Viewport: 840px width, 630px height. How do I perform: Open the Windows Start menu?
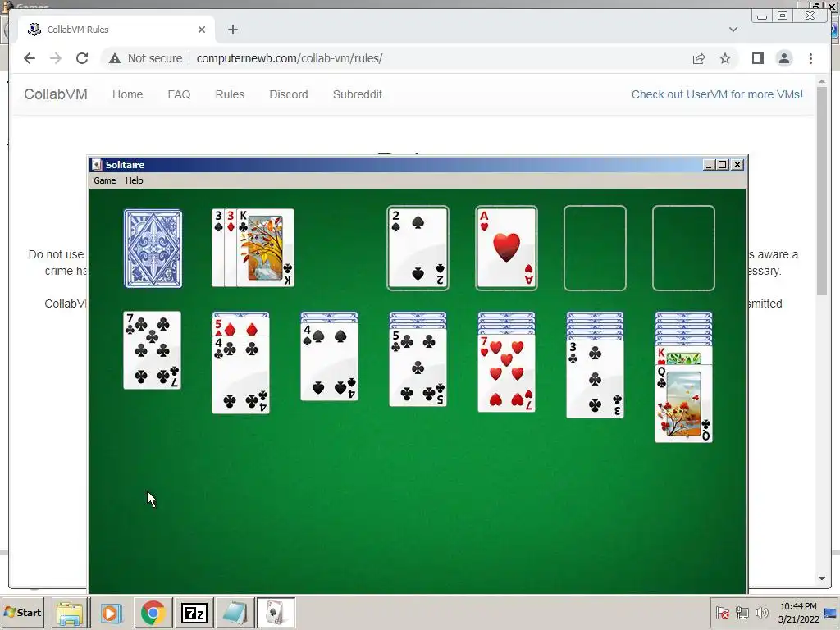(22, 612)
